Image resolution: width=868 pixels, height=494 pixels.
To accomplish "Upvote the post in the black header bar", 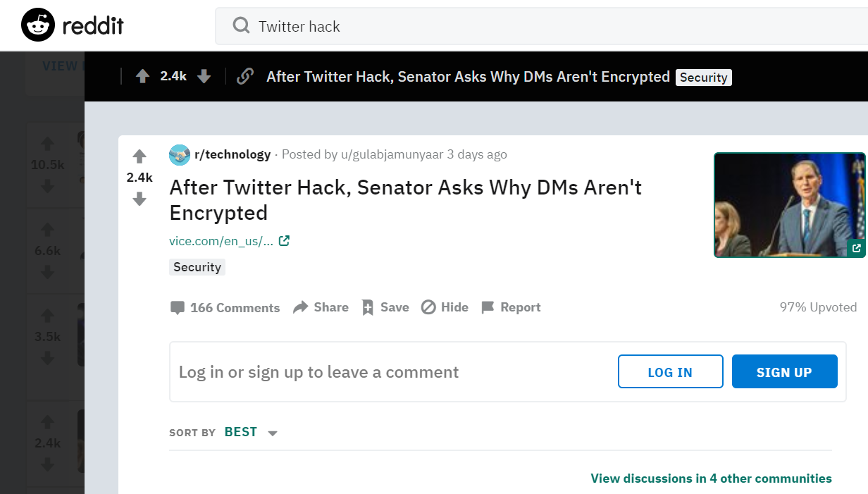I will [x=142, y=76].
